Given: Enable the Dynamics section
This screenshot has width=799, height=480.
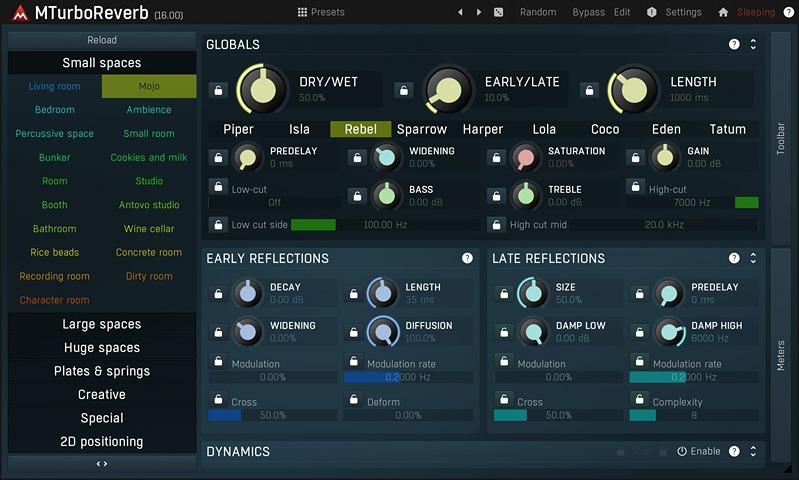Looking at the screenshot, I should 699,451.
